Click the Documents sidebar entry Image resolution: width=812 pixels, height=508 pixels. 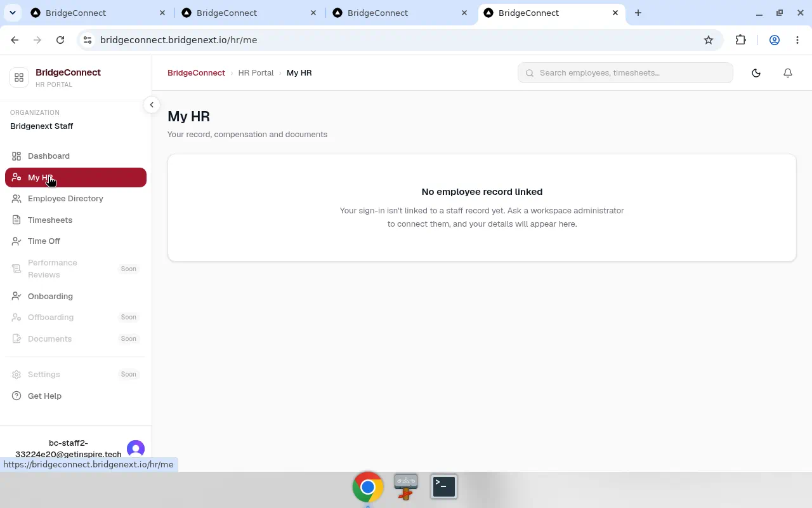[x=75, y=339]
